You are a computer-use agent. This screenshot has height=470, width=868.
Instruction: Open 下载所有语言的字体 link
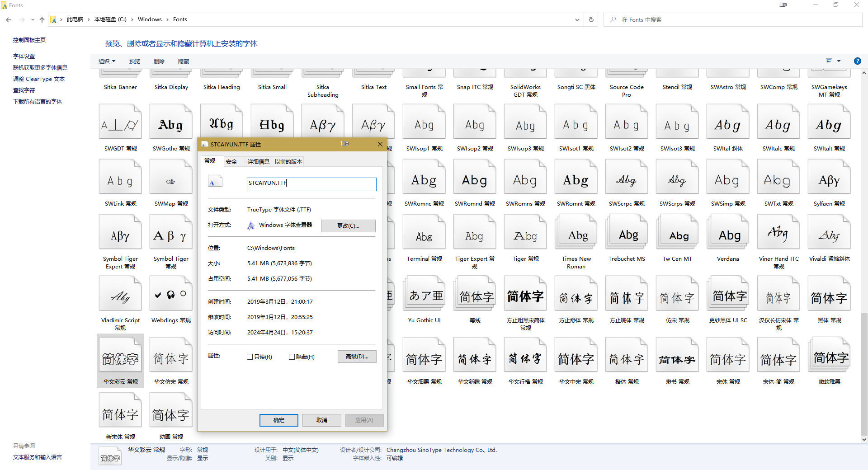pos(38,102)
